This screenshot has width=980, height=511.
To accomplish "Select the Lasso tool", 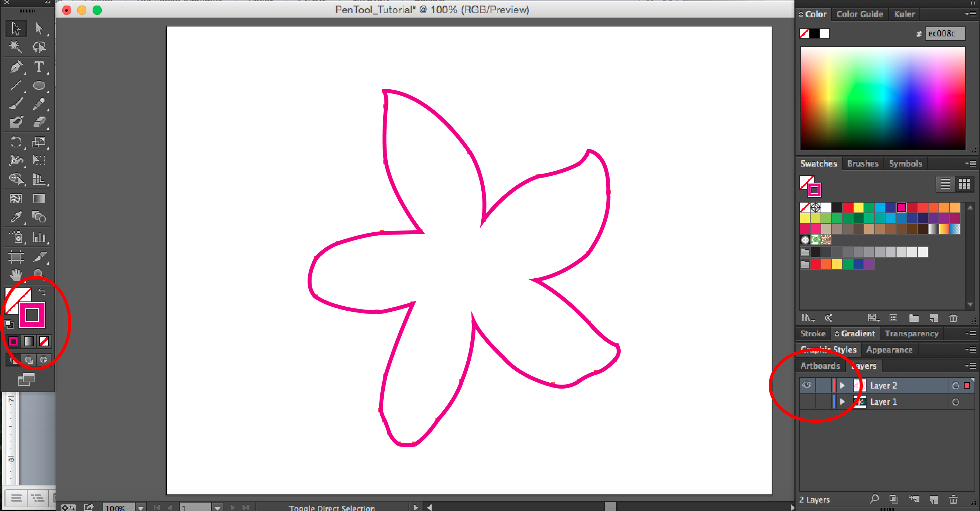I will click(x=39, y=47).
